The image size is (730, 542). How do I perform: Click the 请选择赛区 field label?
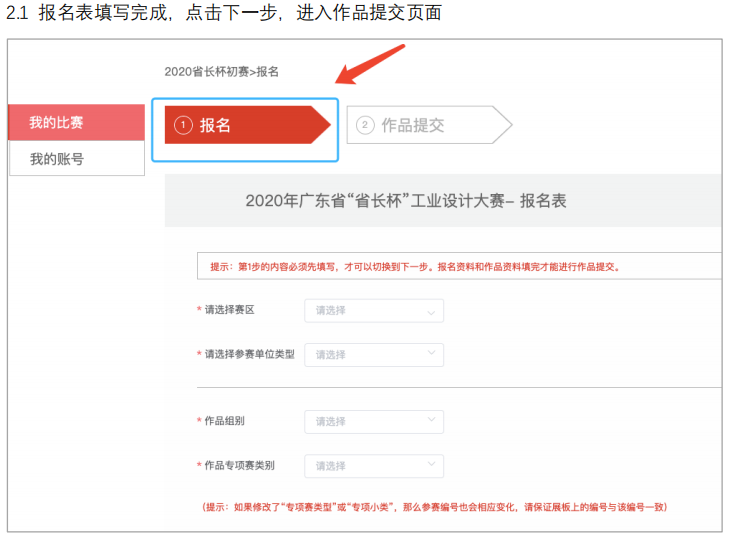(x=226, y=310)
